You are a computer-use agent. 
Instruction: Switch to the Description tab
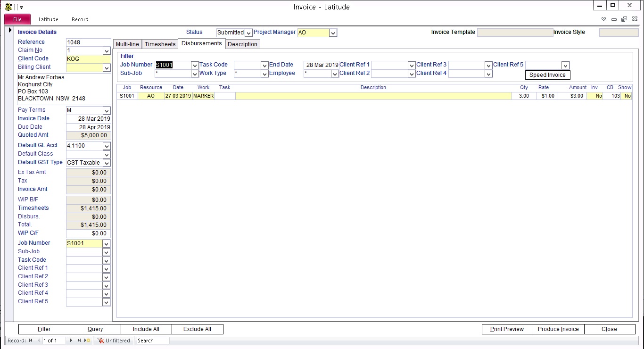pos(243,44)
